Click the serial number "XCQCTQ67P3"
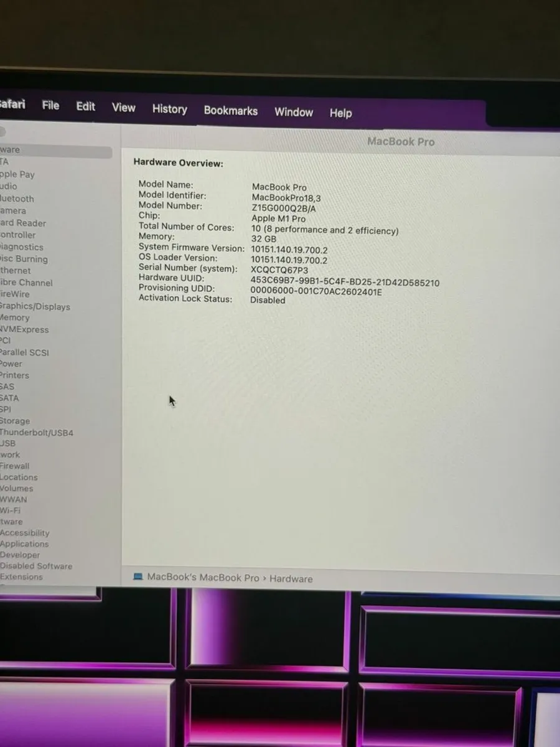The width and height of the screenshot is (560, 747). click(x=279, y=270)
